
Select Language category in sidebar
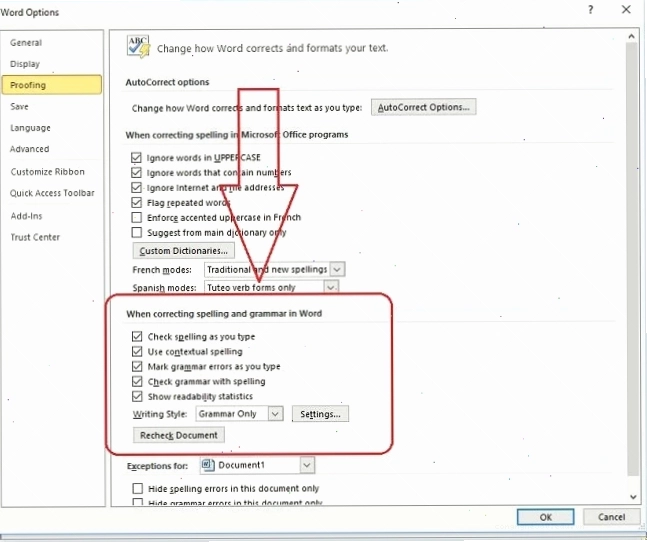(x=30, y=128)
